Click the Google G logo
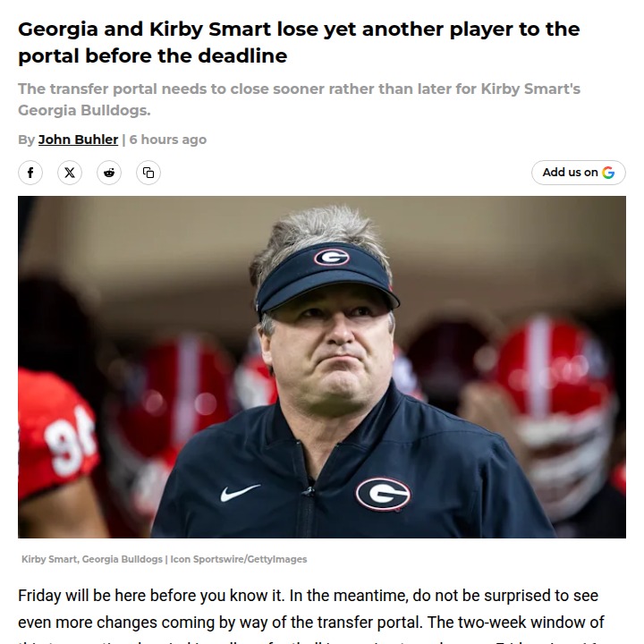Viewport: 644px width, 644px height. pyautogui.click(x=608, y=173)
